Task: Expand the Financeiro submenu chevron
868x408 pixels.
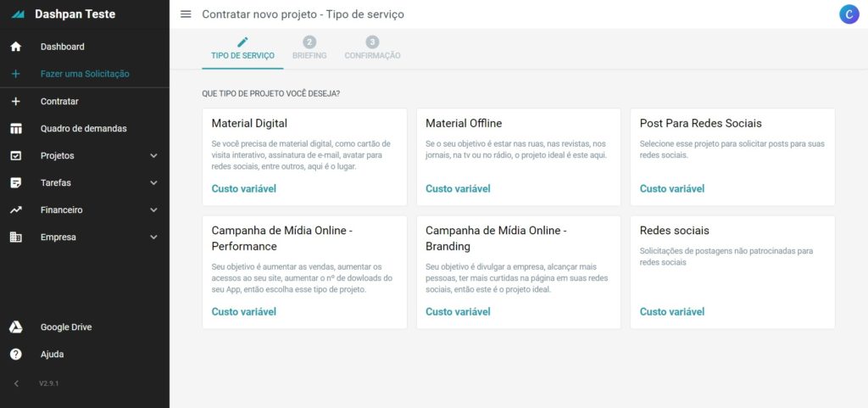Action: [154, 210]
